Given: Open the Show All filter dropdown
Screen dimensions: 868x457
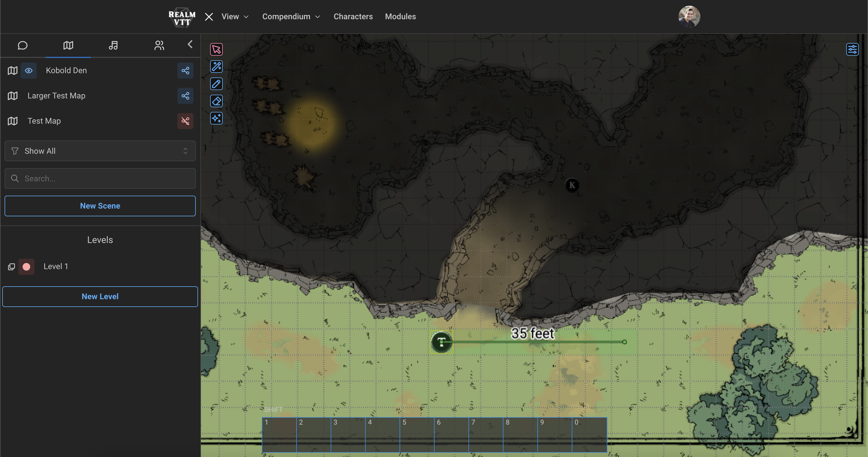Looking at the screenshot, I should pyautogui.click(x=100, y=151).
